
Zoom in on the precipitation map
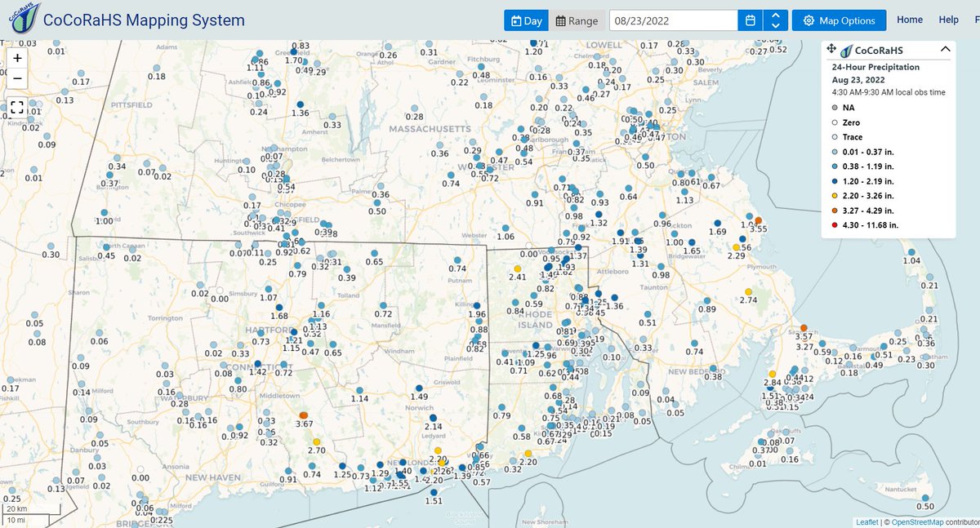[18, 58]
